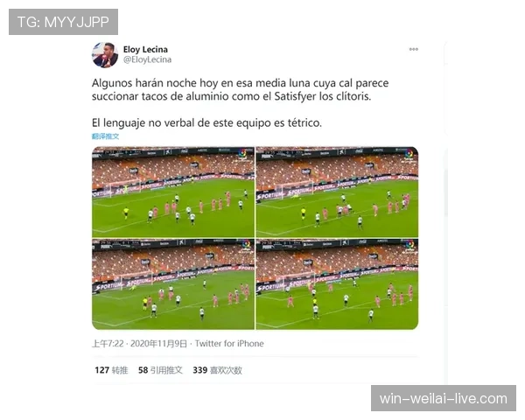
Task: Click the blue translate tweet link
Action: click(x=106, y=136)
